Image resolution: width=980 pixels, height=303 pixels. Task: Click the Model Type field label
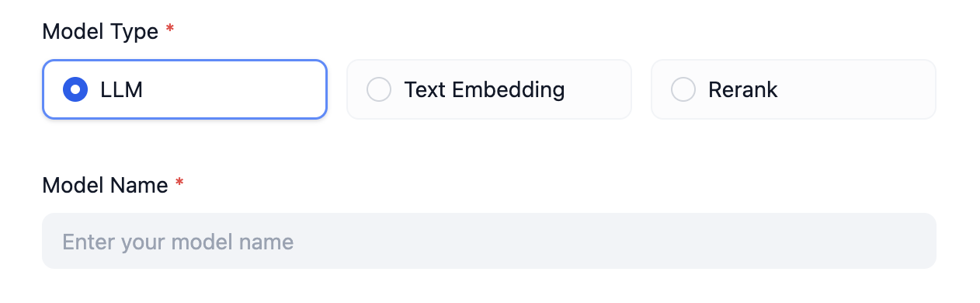100,31
